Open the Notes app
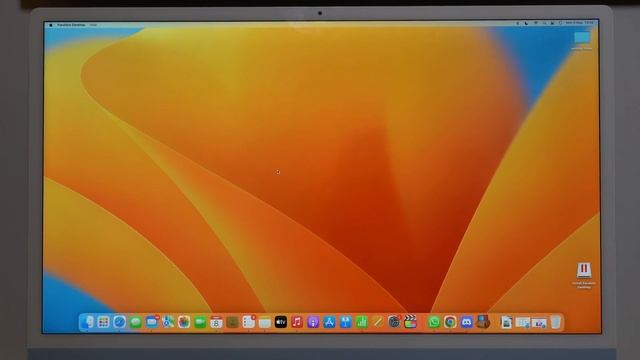 (264, 322)
